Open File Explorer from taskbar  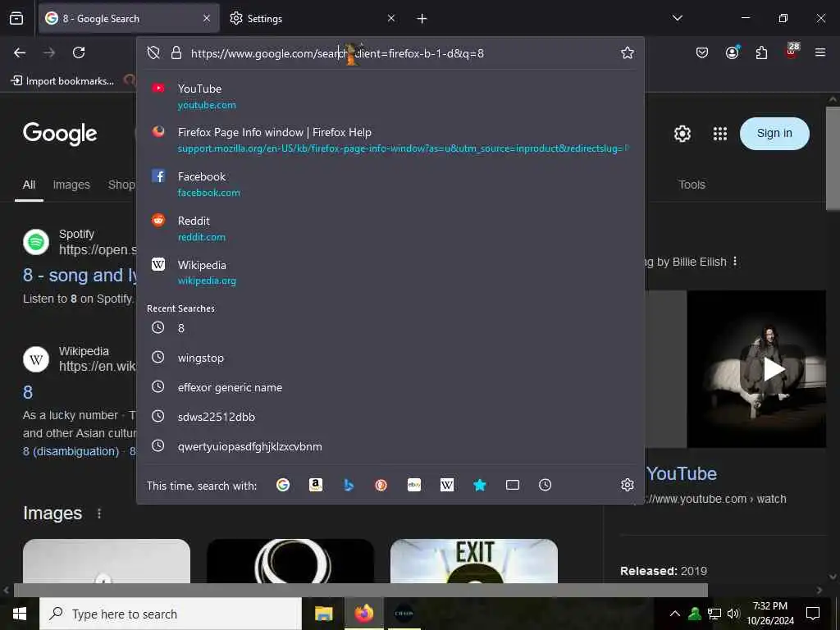pos(323,614)
